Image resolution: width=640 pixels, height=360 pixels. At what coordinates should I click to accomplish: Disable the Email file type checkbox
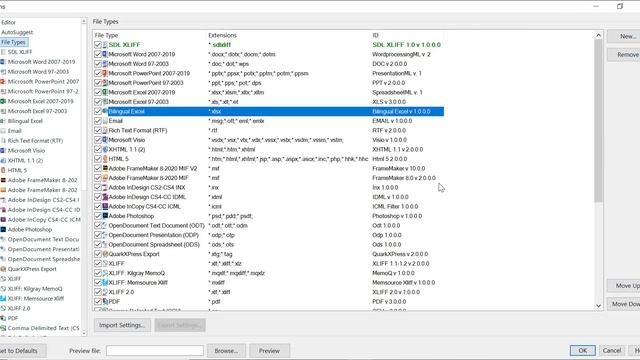pyautogui.click(x=98, y=121)
